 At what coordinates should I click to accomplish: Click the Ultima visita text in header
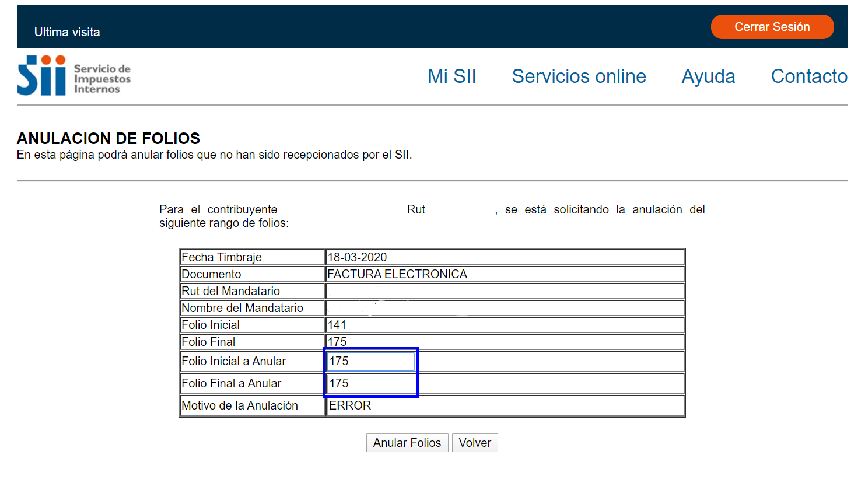click(67, 32)
